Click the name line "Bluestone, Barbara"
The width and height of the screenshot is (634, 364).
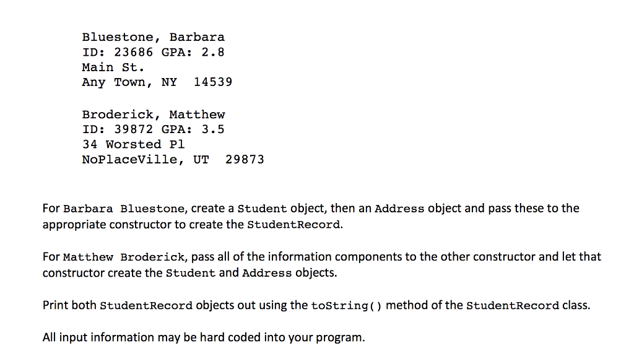pyautogui.click(x=153, y=37)
